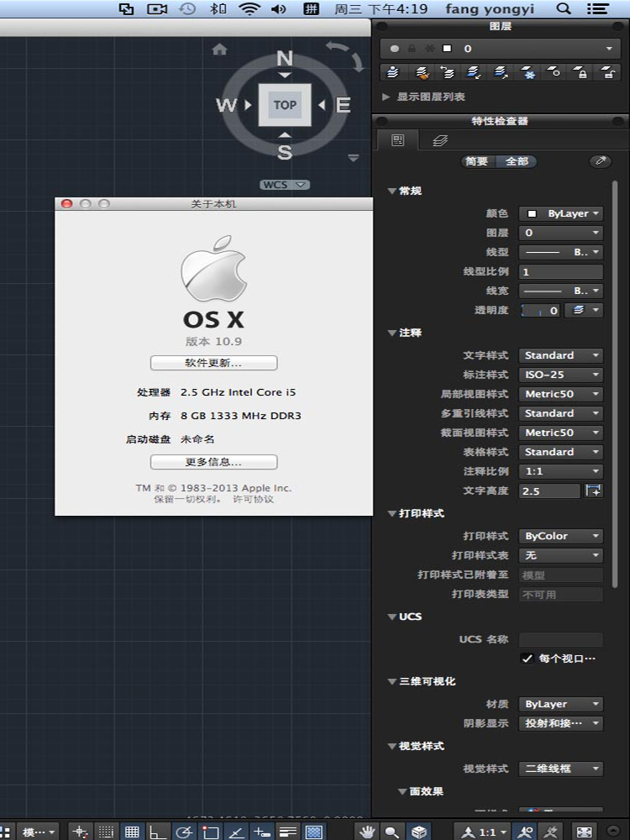The image size is (630, 840).
Task: Click the volume icon in menu bar
Action: click(279, 8)
